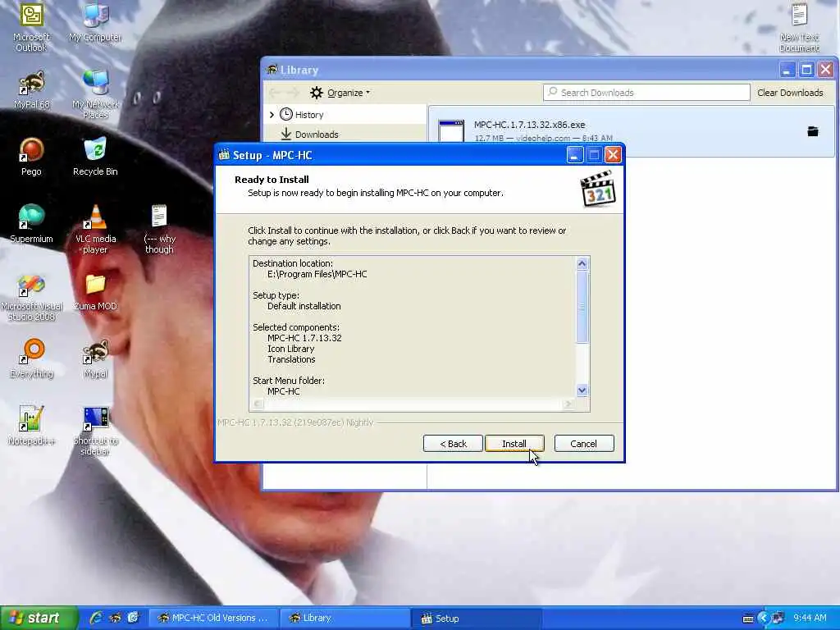Image resolution: width=840 pixels, height=630 pixels.
Task: Minimize the Setup - MPC-HC window
Action: [x=575, y=155]
